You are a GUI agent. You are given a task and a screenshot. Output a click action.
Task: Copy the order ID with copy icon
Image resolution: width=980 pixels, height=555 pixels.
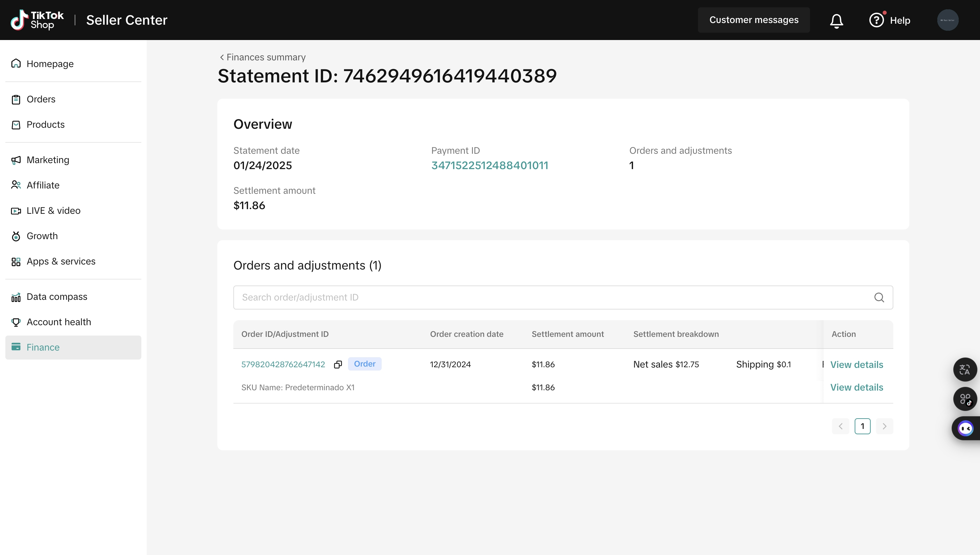click(x=338, y=365)
